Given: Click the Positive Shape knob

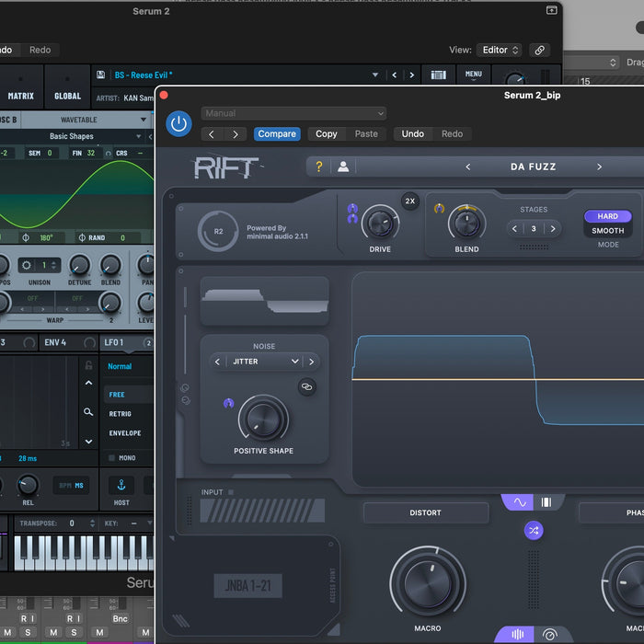Looking at the screenshot, I should pyautogui.click(x=263, y=420).
